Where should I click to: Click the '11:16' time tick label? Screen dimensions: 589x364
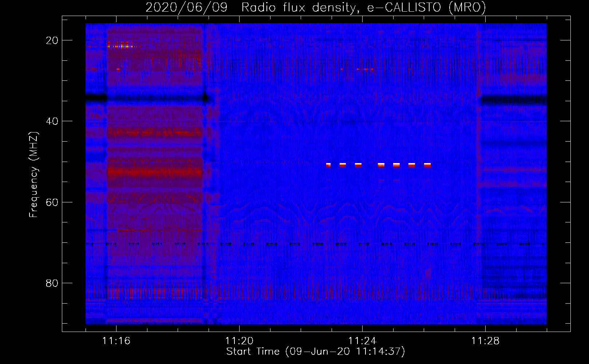(x=116, y=341)
